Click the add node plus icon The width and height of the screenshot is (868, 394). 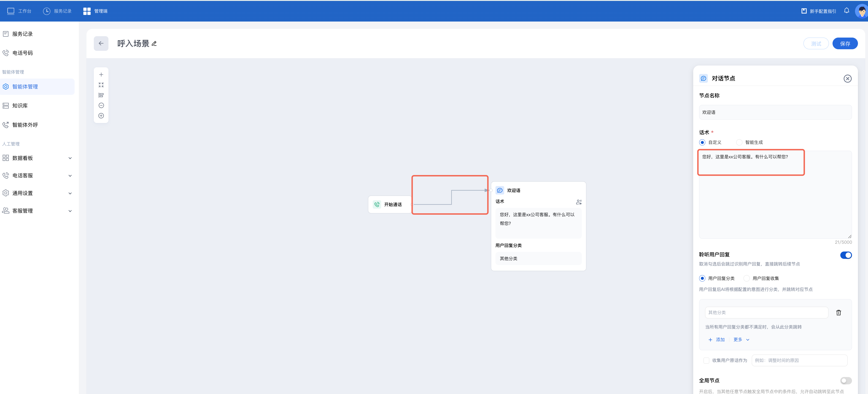point(101,74)
